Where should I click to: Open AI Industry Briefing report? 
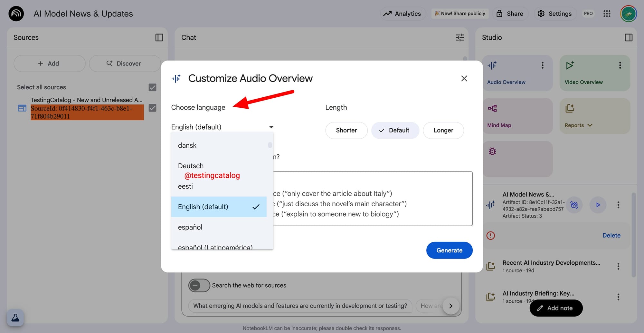[x=538, y=293]
